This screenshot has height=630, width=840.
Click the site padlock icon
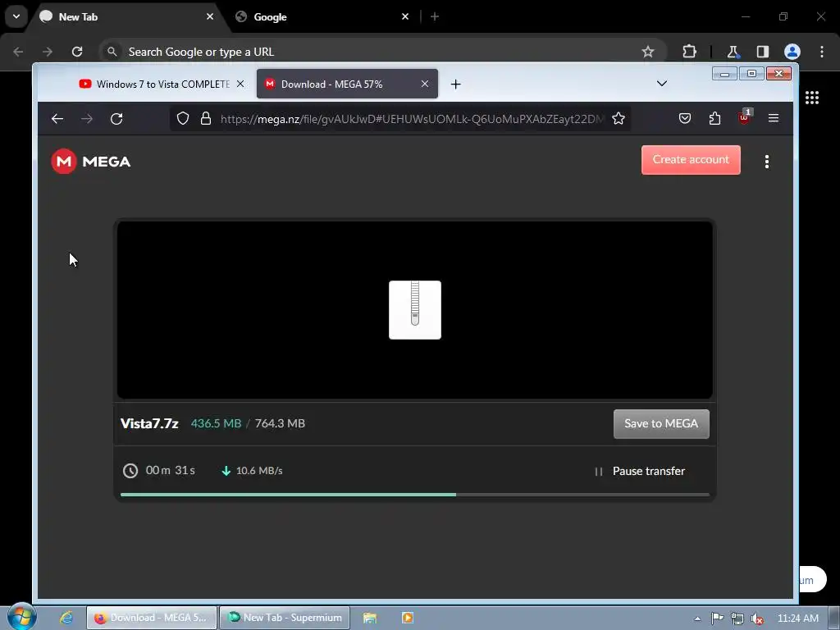(x=206, y=118)
